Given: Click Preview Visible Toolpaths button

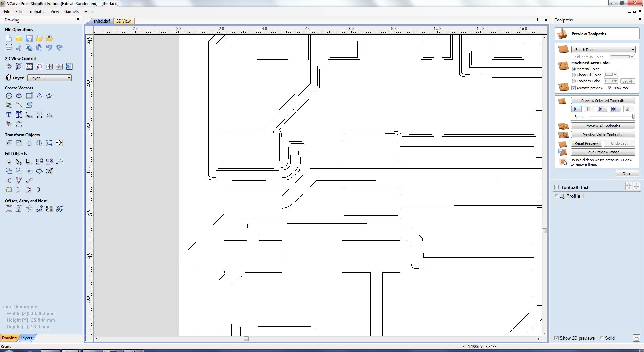Looking at the screenshot, I should click(603, 135).
